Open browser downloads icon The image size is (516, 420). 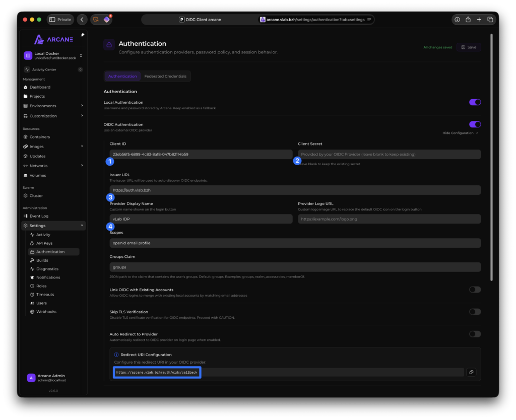[457, 20]
